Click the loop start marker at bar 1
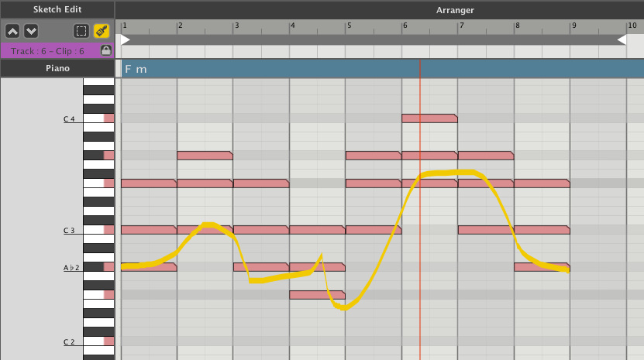 click(126, 39)
